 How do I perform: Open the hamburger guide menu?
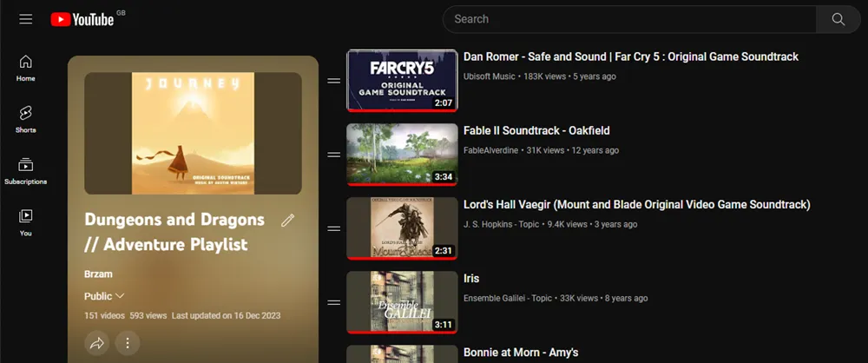26,19
